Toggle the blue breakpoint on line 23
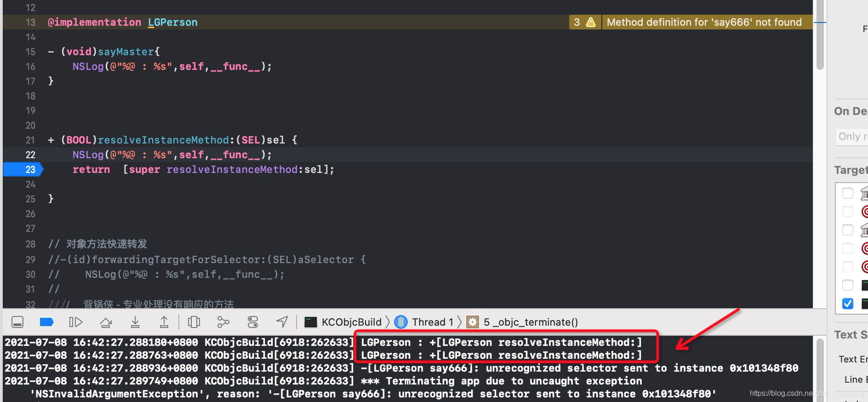 [x=23, y=169]
